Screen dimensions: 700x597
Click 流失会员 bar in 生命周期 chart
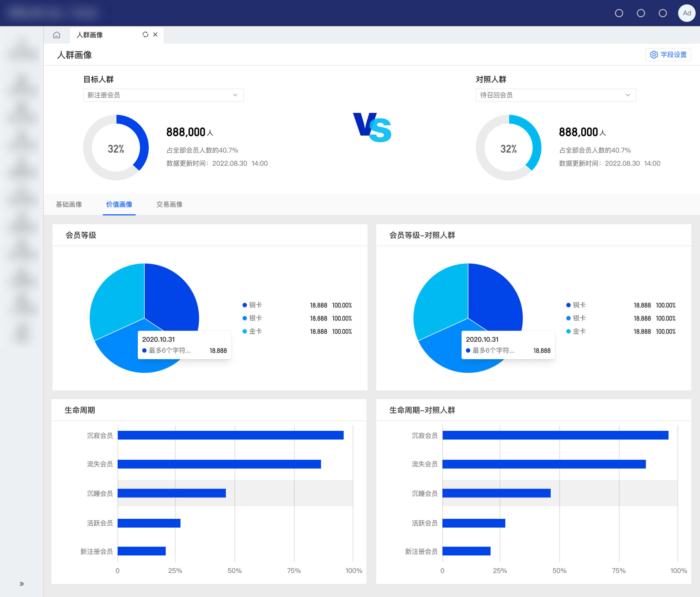(x=219, y=464)
